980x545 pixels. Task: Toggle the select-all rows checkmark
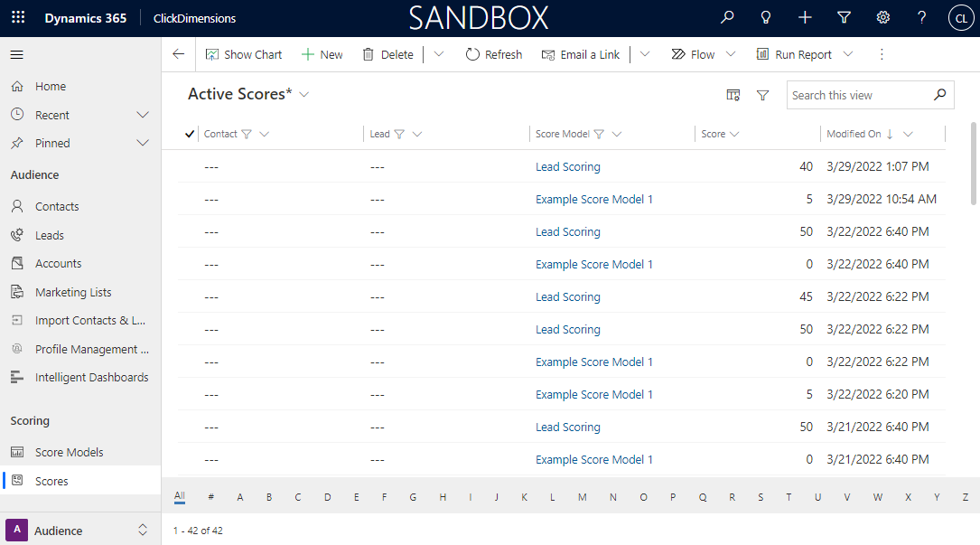(190, 134)
